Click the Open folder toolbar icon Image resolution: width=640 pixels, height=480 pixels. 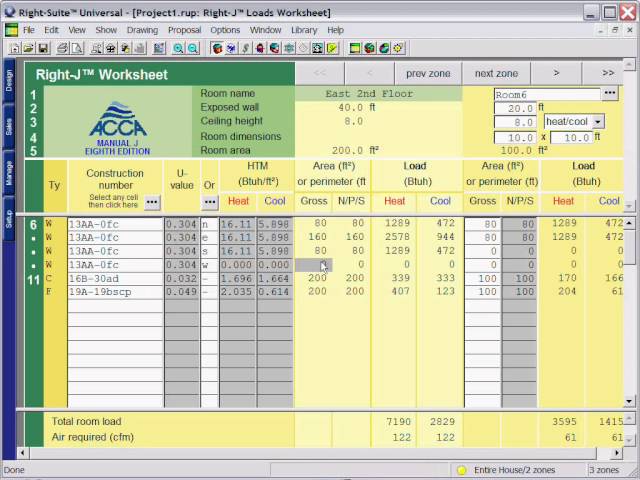(x=28, y=48)
